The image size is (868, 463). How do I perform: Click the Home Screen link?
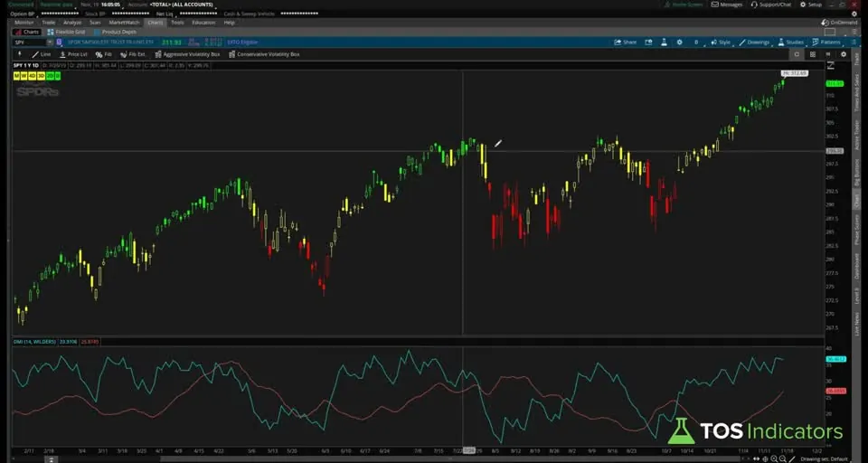(x=684, y=5)
